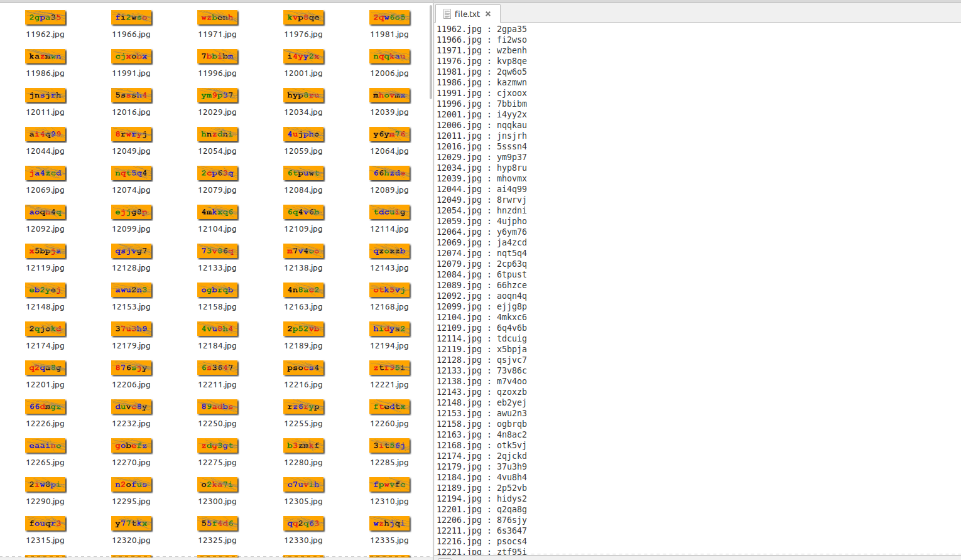Select the 11971.jpg captcha thumbnail
This screenshot has width=961, height=560.
click(x=217, y=18)
